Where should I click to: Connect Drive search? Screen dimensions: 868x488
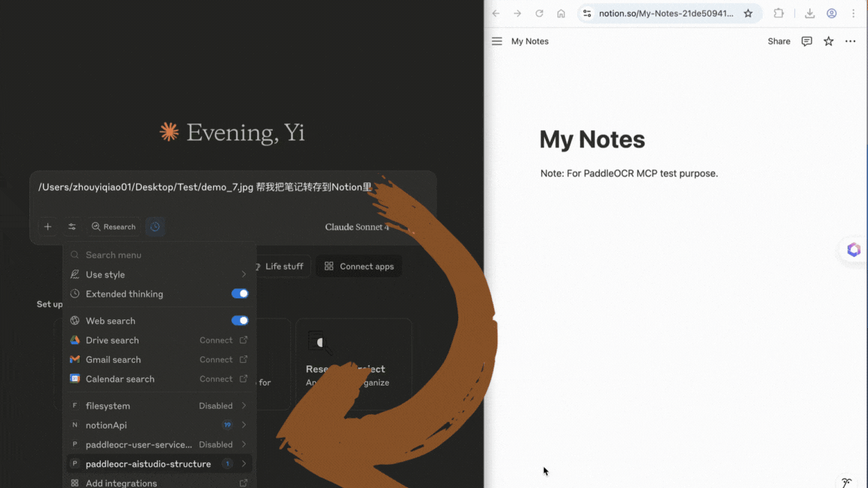(x=216, y=340)
